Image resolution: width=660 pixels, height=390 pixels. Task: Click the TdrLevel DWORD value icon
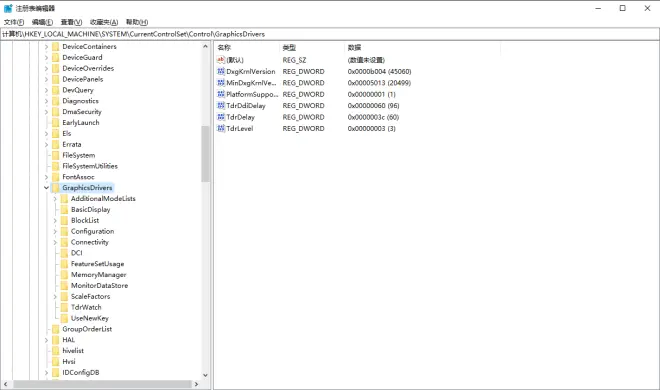tap(221, 128)
